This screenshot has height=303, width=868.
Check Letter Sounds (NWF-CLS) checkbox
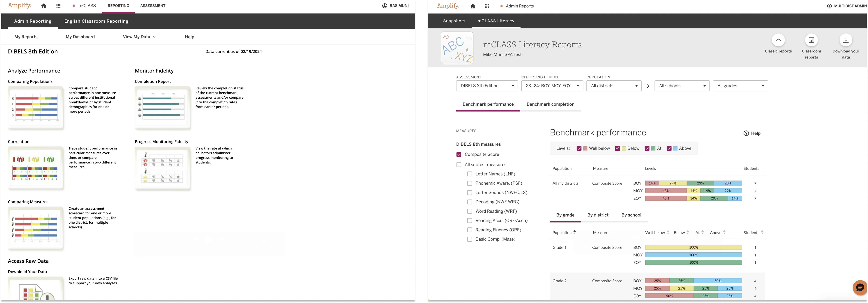[469, 193]
